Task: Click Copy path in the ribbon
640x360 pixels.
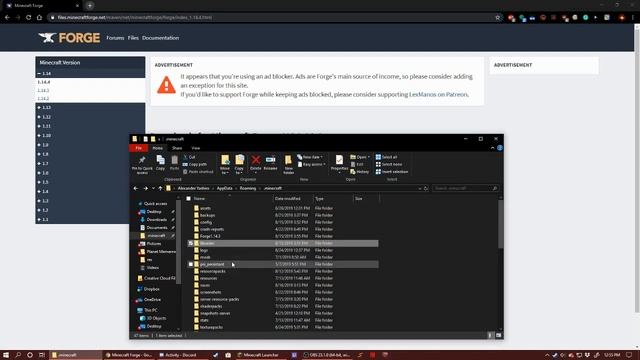Action: pos(195,164)
